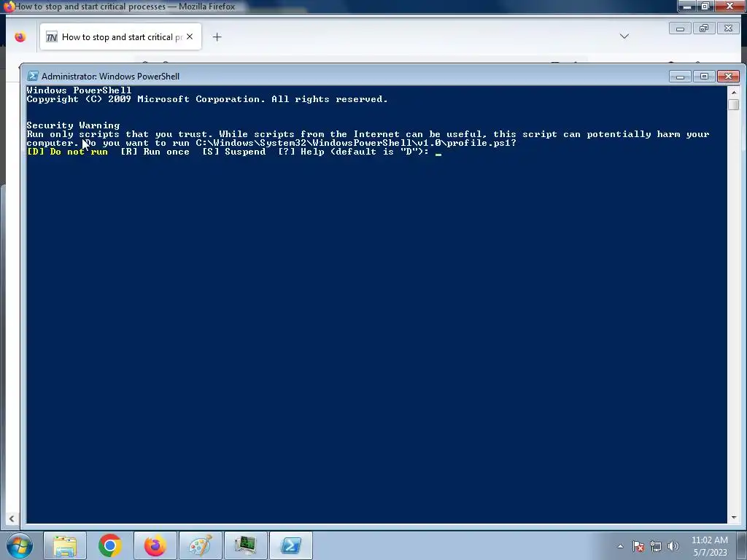Open the Windows Start menu orb

[20, 545]
